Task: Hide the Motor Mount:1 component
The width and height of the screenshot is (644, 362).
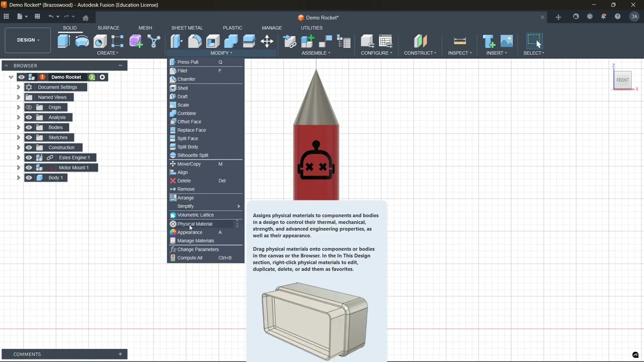Action: [29, 167]
